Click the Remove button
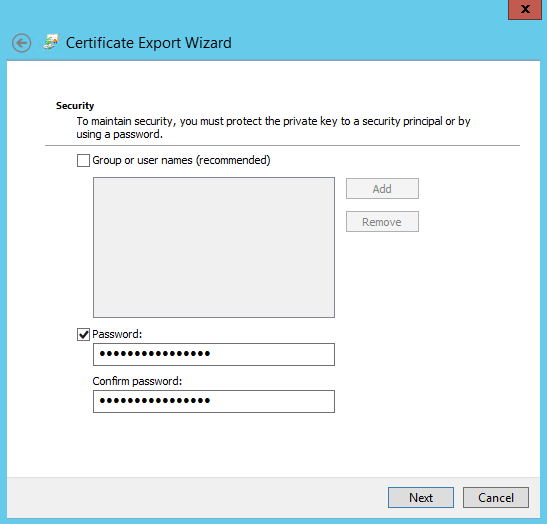The width and height of the screenshot is (547, 524). point(382,222)
